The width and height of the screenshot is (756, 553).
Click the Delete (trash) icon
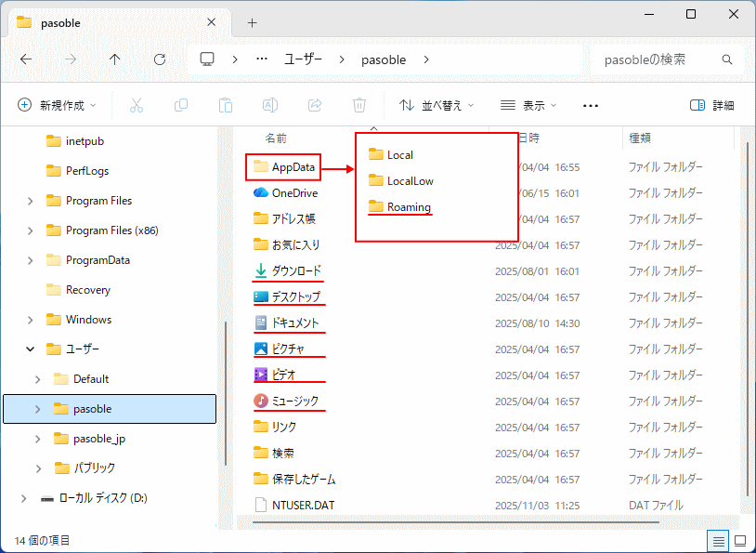tap(359, 105)
